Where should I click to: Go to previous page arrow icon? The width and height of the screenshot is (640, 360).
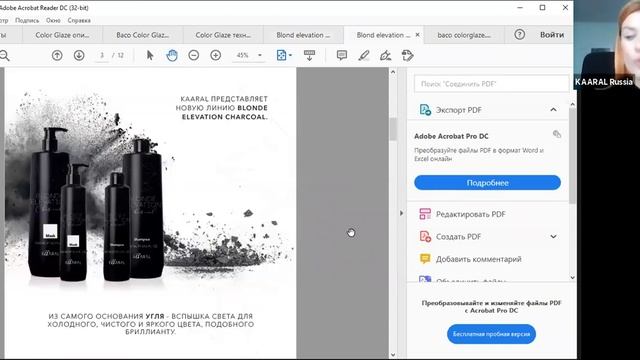pos(57,55)
